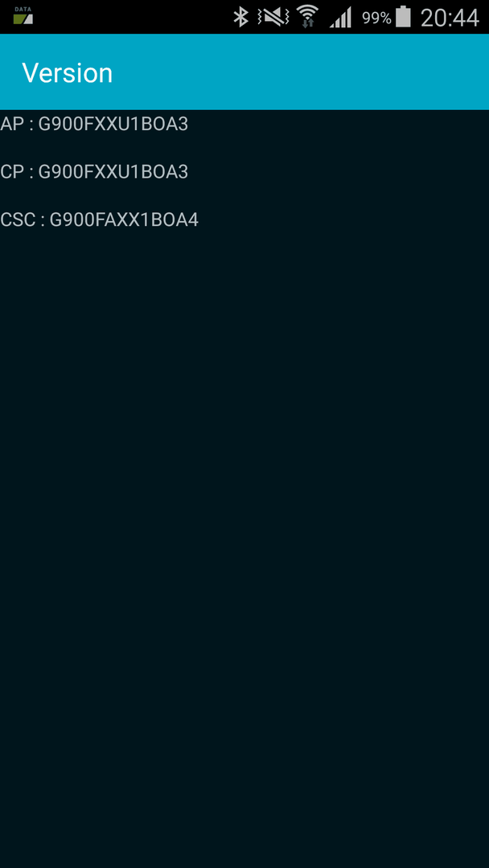This screenshot has height=868, width=489.
Task: Tap the Wi-Fi signal icon
Action: 307,15
